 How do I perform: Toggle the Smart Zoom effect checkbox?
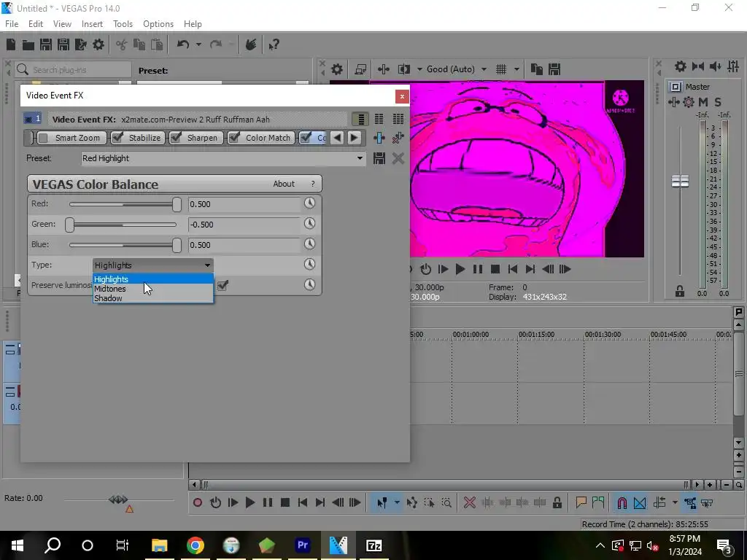(43, 138)
